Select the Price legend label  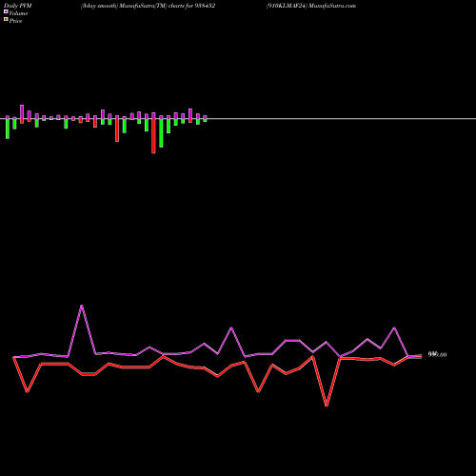tap(15, 21)
